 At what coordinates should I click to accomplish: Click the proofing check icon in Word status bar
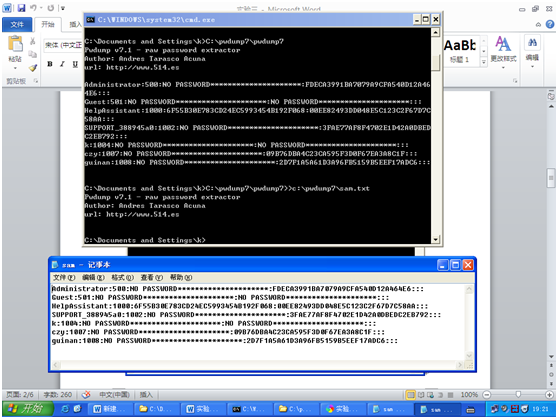(x=86, y=394)
